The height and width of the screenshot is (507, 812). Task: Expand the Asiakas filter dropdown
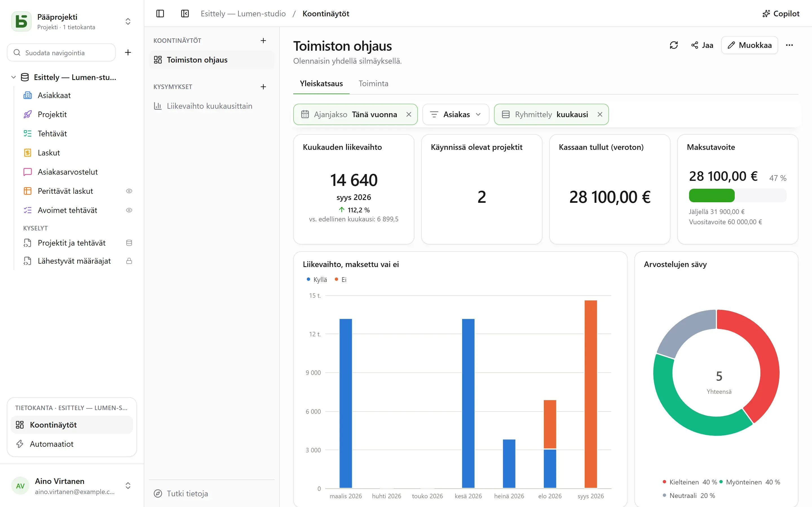point(455,114)
